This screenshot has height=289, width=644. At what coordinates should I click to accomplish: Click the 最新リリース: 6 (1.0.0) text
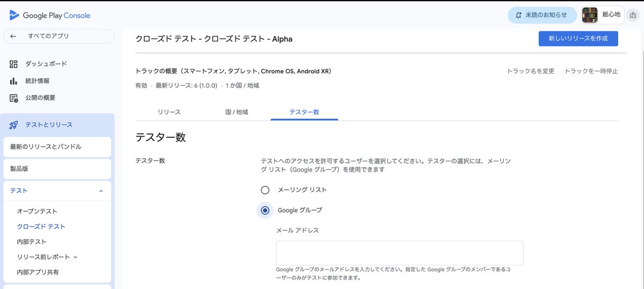click(x=187, y=85)
